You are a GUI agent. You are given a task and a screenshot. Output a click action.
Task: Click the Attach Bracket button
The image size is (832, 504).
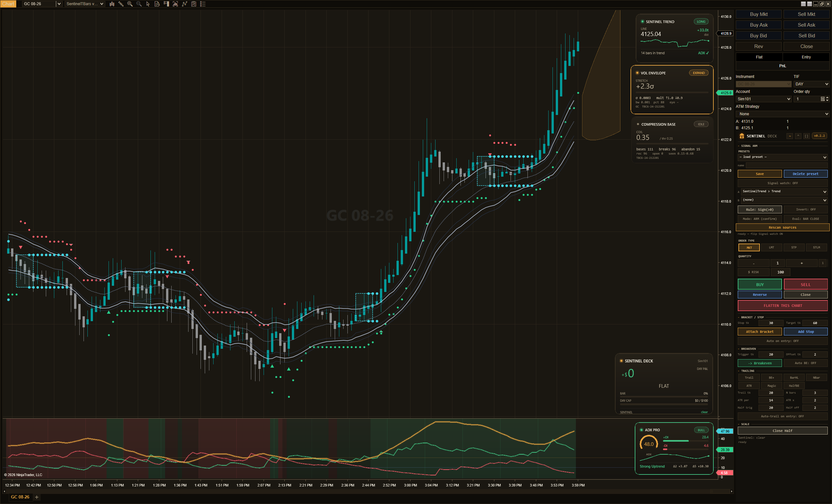pos(760,332)
